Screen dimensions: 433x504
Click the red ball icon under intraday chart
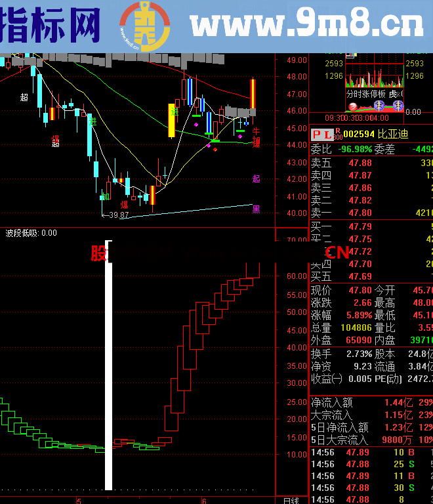[352, 107]
